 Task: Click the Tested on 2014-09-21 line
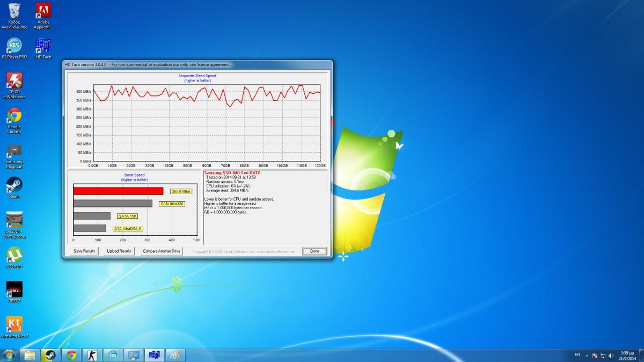232,178
